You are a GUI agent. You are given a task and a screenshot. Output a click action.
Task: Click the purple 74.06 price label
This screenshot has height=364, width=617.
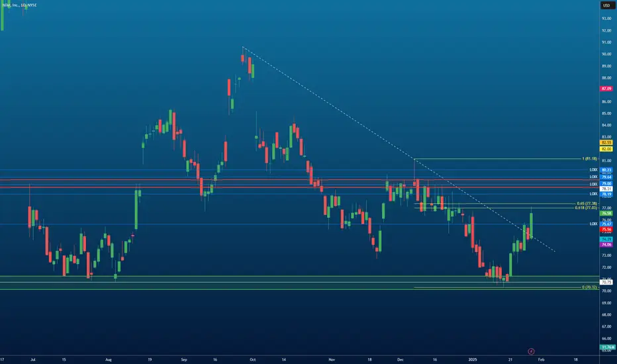606,245
